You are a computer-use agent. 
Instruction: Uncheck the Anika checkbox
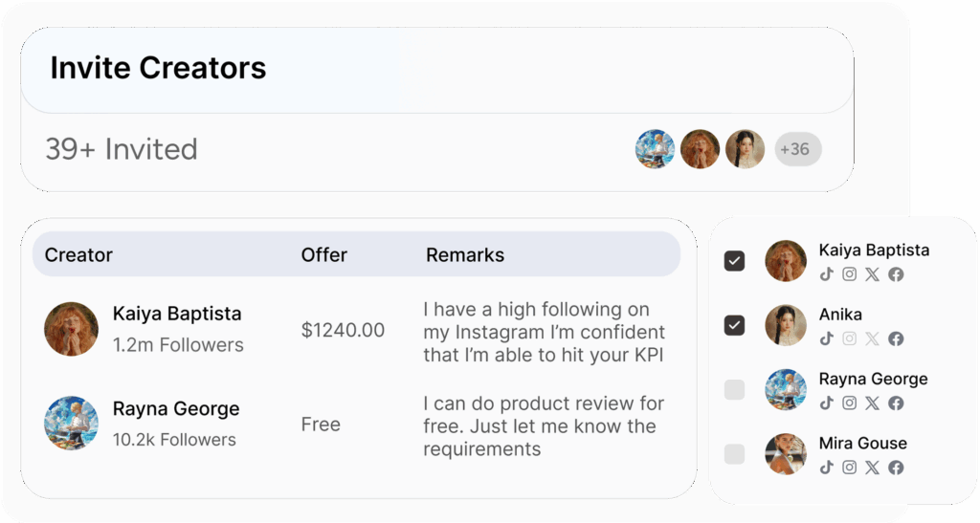pos(734,325)
